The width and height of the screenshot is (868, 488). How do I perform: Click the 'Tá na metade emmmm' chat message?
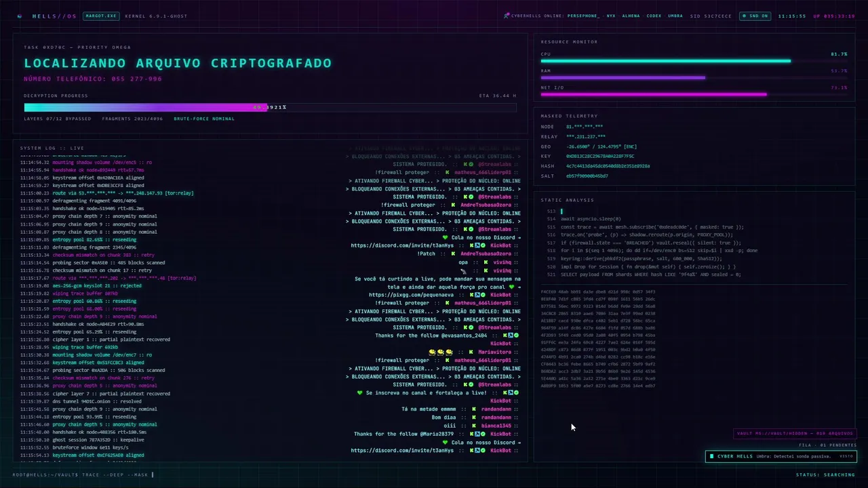click(429, 409)
